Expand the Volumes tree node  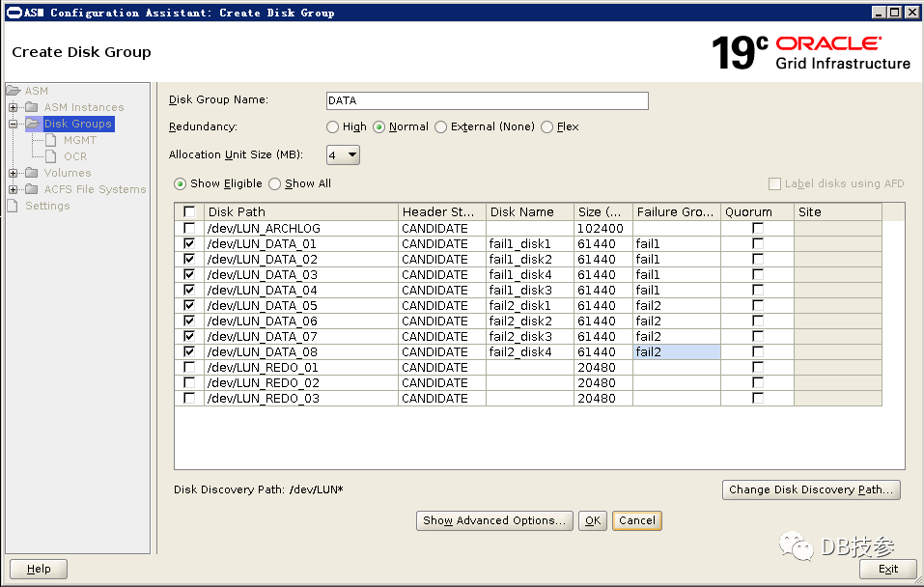tap(14, 173)
